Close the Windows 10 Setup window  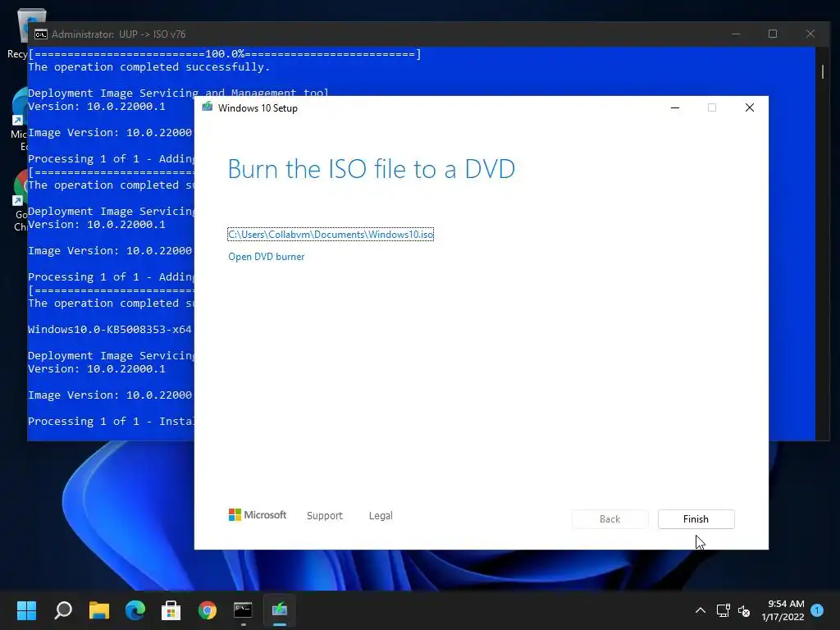point(750,107)
